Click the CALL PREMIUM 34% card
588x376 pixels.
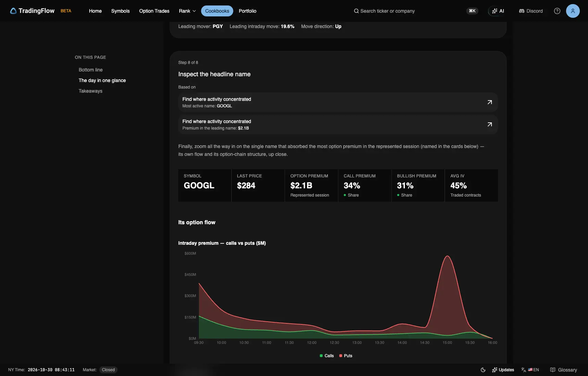[365, 185]
